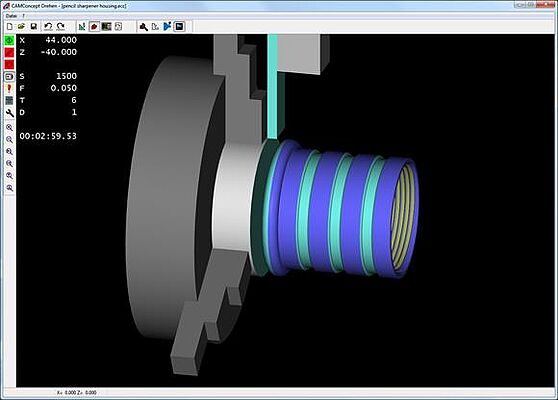The image size is (558, 400).
Task: Open the ? help menu
Action: (x=23, y=16)
